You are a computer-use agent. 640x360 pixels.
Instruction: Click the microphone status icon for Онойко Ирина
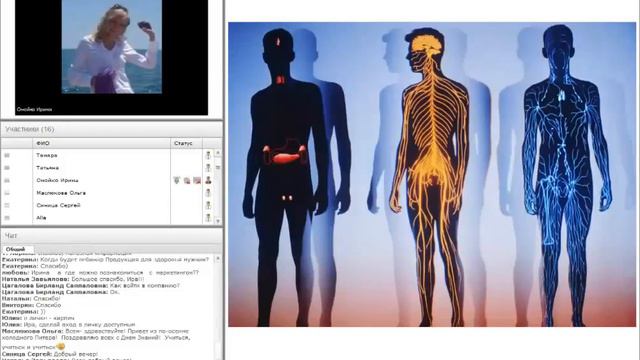(x=177, y=180)
